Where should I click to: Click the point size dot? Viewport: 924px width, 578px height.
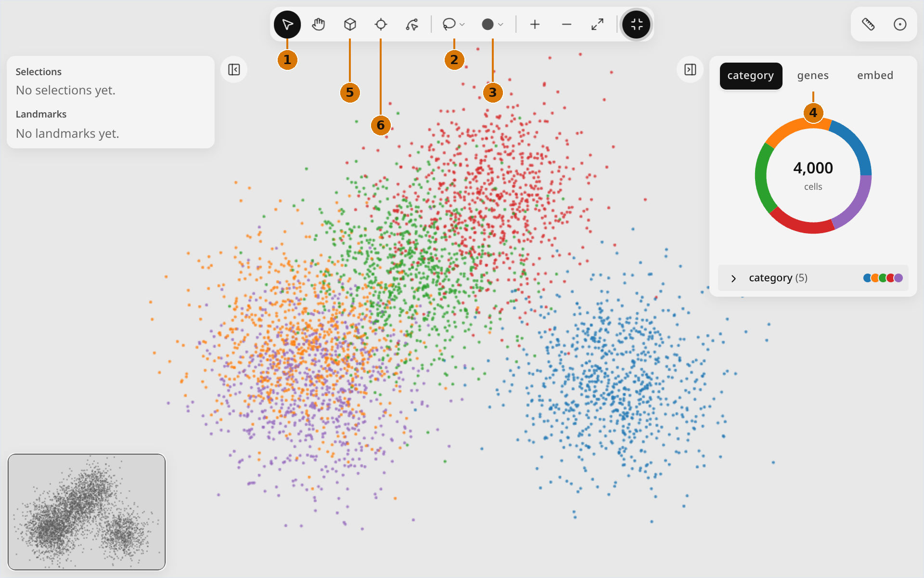click(488, 25)
